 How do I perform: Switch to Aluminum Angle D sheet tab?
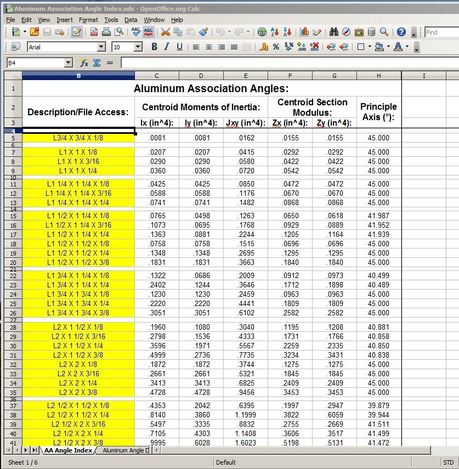pos(125,450)
